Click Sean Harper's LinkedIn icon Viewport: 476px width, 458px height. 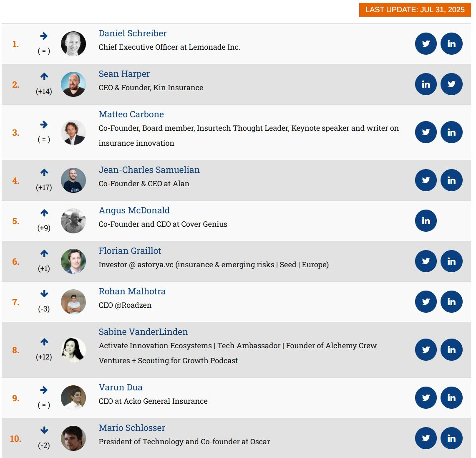[426, 84]
